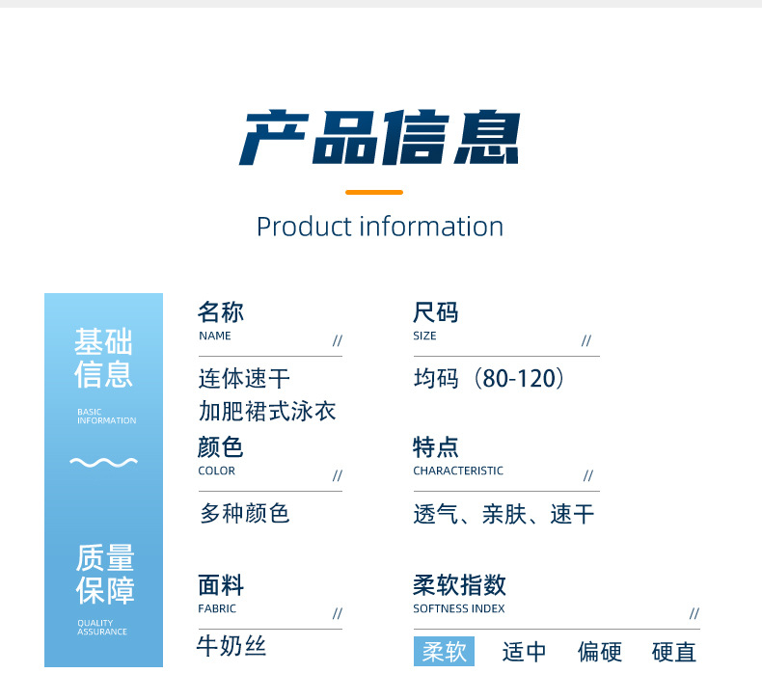Click the 'Product information' subtitle
The width and height of the screenshot is (762, 700).
coord(380,227)
